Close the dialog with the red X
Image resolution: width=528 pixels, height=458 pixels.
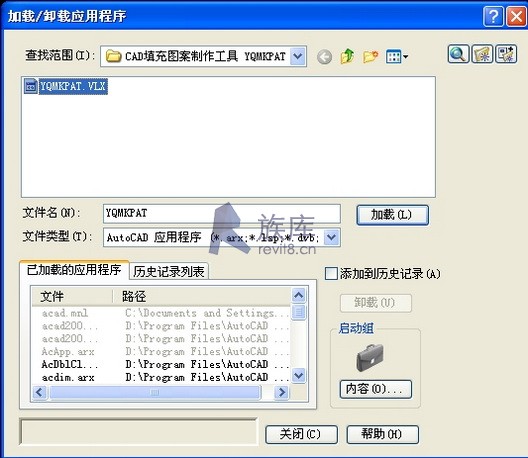[x=517, y=17]
